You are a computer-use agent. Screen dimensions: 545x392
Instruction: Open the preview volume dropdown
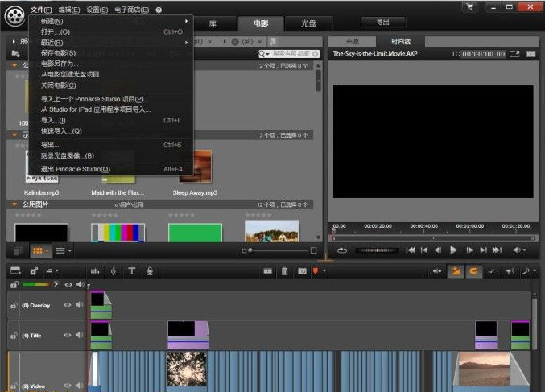tap(521, 250)
